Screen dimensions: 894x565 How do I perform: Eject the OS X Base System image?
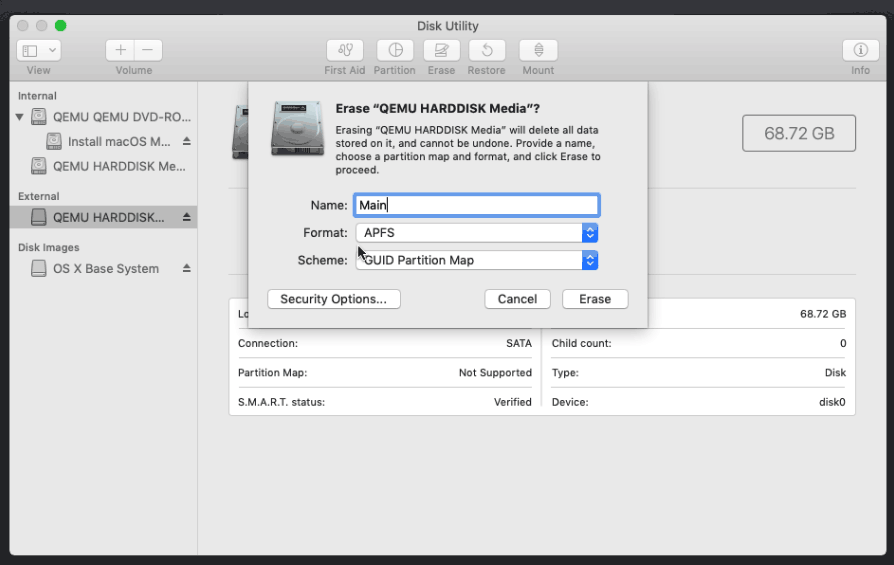(186, 269)
